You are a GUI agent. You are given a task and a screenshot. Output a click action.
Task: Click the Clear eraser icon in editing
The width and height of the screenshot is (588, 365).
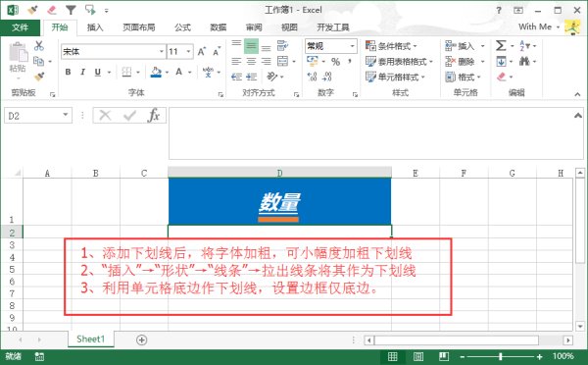coord(502,77)
